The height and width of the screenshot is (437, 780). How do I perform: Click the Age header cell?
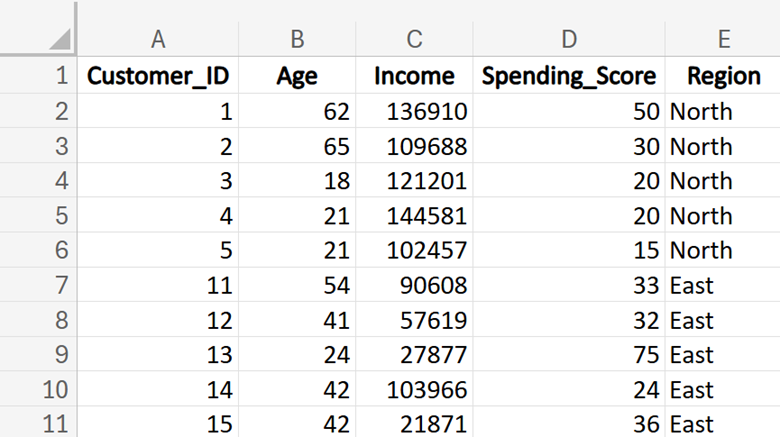tap(297, 76)
